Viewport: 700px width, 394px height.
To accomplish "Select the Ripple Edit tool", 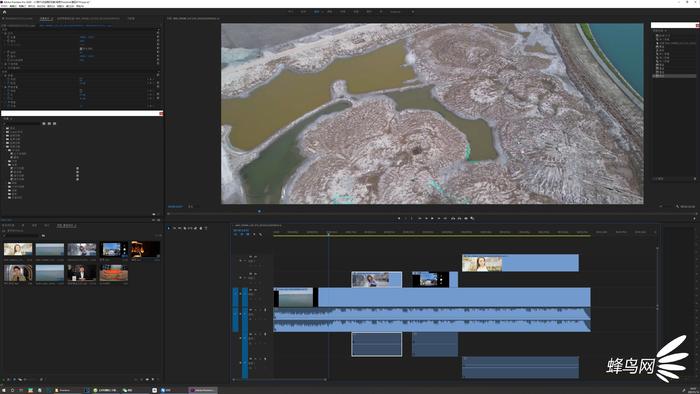I will pos(179,228).
